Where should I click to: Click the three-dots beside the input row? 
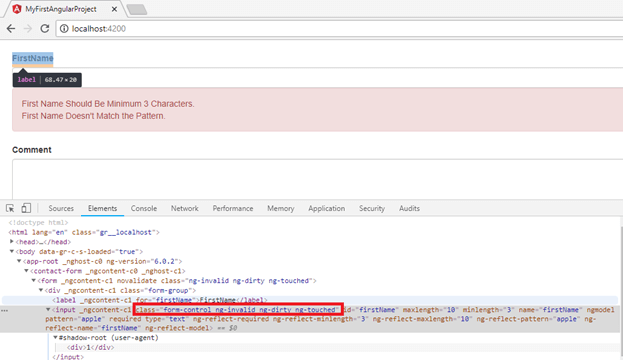pyautogui.click(x=4, y=310)
